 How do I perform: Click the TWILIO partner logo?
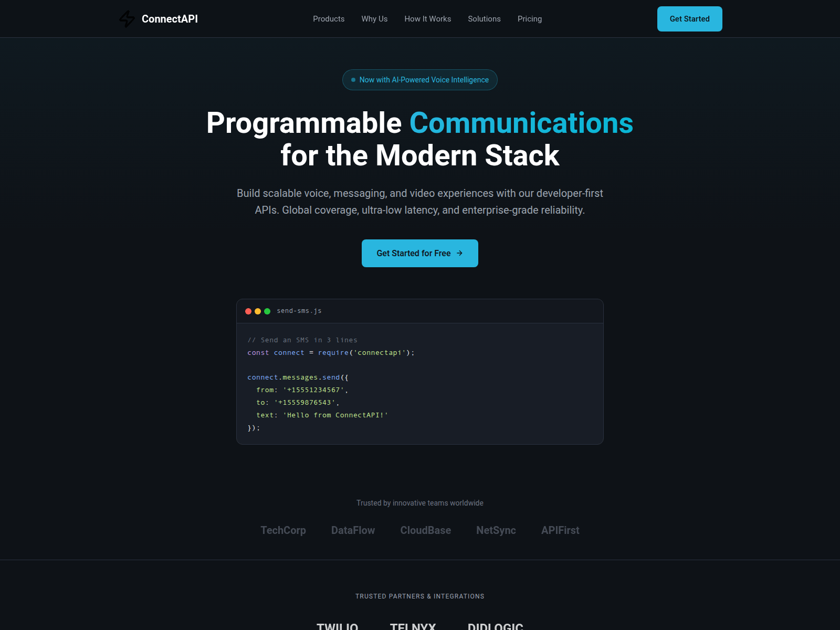point(337,626)
